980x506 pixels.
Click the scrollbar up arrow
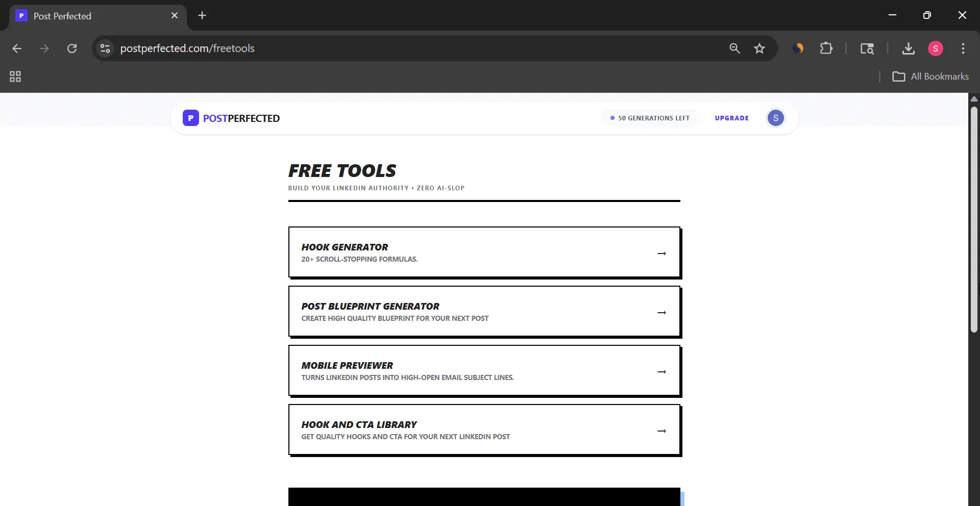tap(974, 99)
